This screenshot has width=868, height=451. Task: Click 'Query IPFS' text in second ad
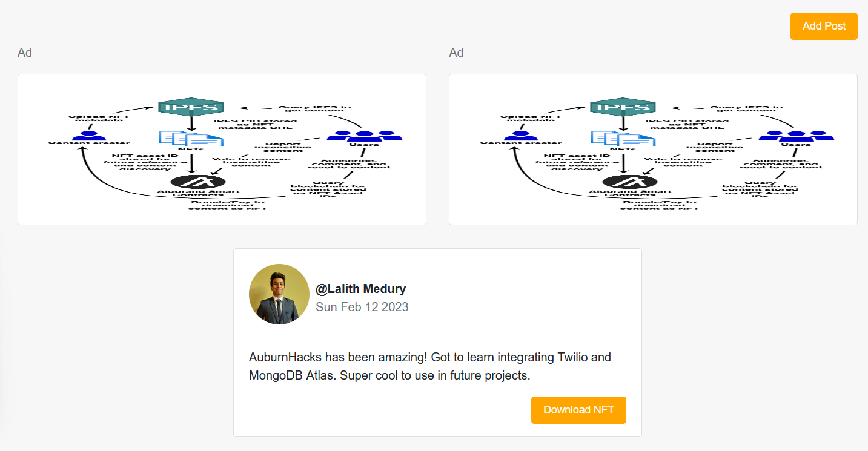click(745, 108)
